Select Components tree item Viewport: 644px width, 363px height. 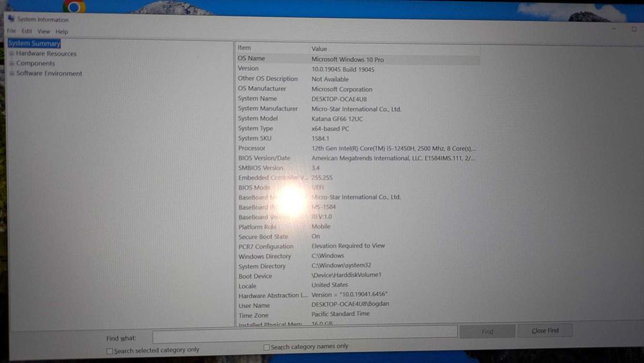pyautogui.click(x=35, y=63)
